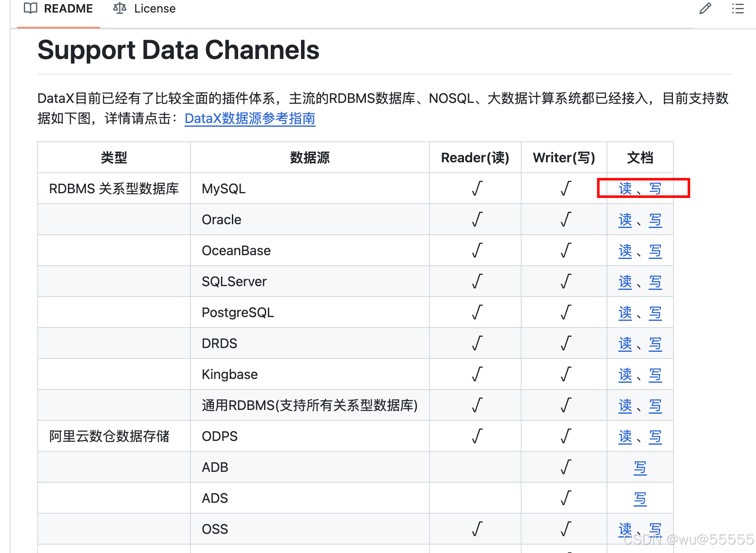Click OSS Reader check mark
756x553 pixels.
[477, 529]
